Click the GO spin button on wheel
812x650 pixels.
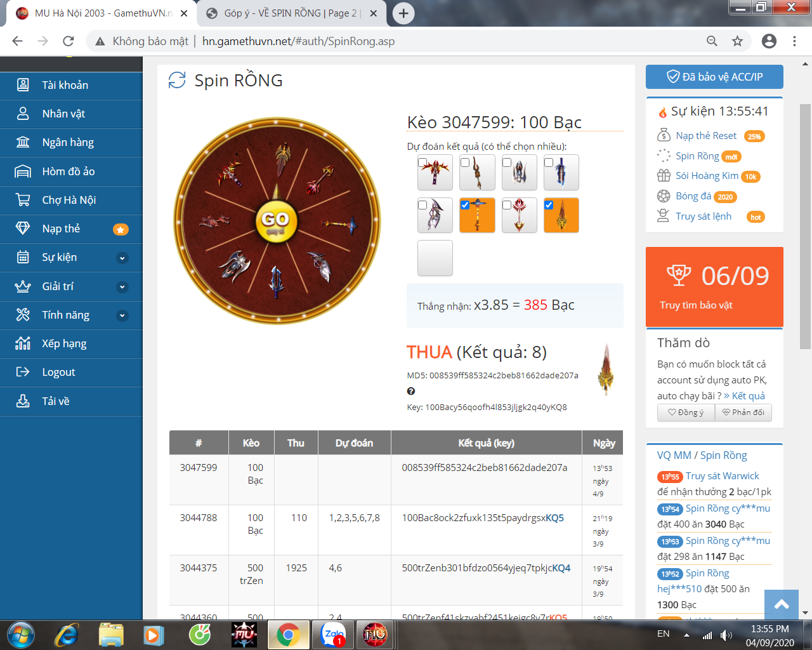click(276, 220)
